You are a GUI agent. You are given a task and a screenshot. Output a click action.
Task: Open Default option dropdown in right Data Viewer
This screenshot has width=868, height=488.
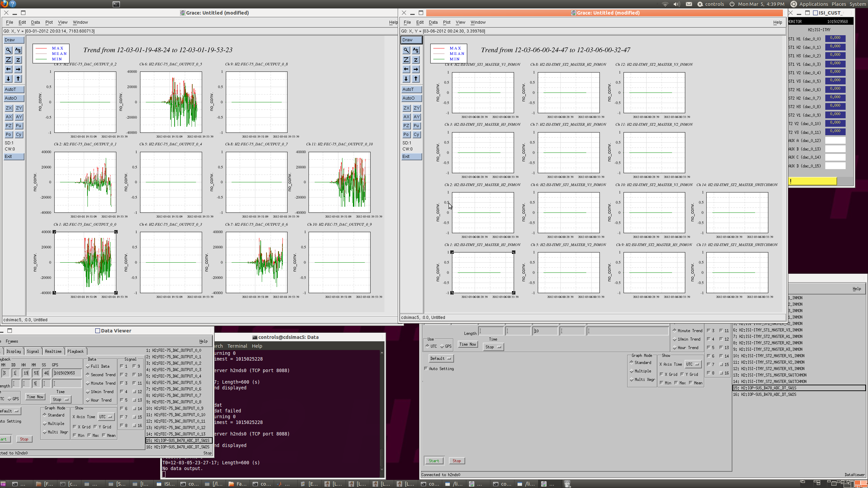[440, 359]
